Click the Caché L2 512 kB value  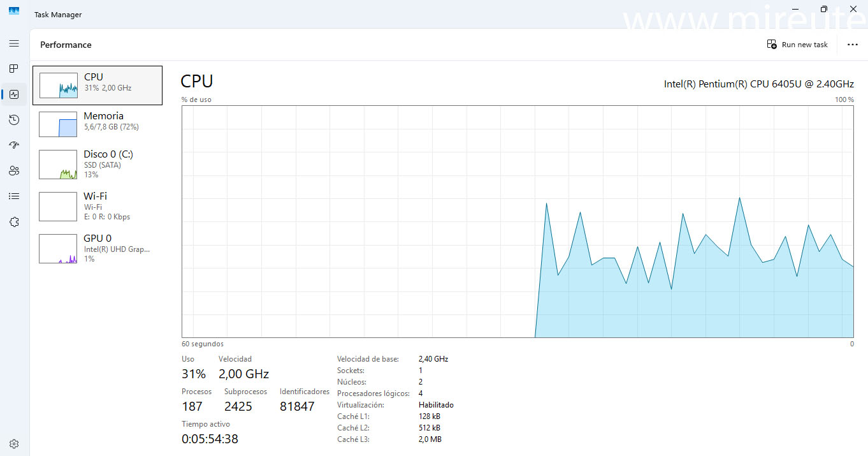430,428
